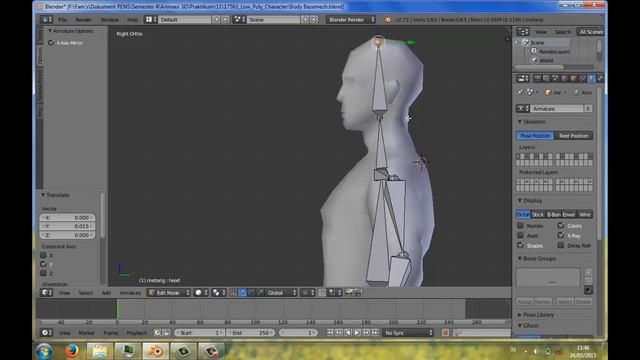This screenshot has width=640, height=360.
Task: Open the Marker menu in timeline
Action: [x=87, y=333]
